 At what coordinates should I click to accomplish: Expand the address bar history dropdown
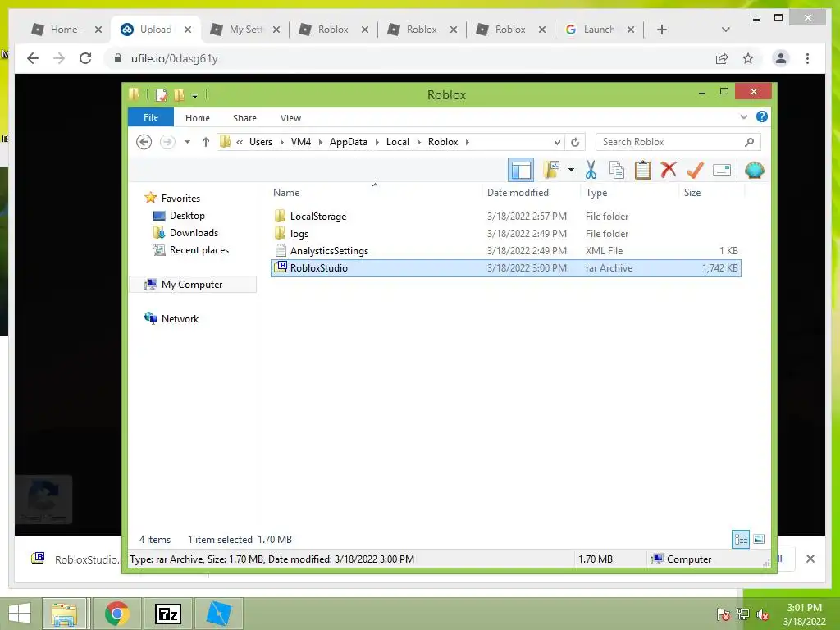tap(557, 142)
